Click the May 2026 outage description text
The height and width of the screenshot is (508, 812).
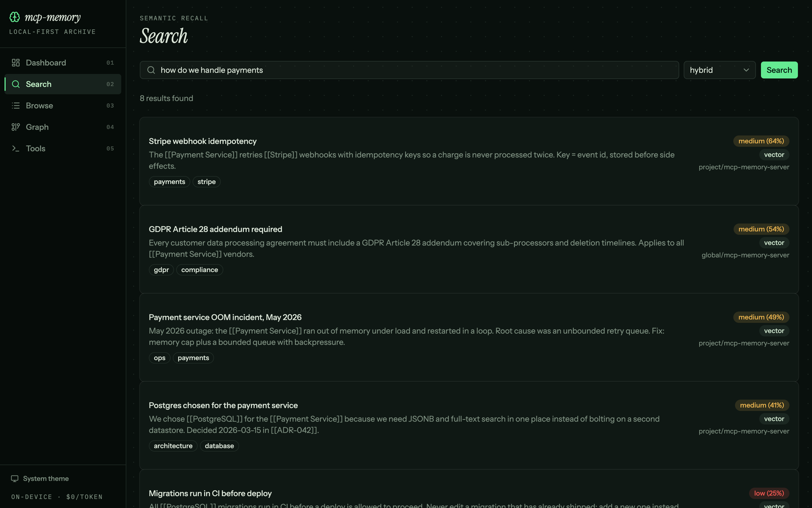click(406, 336)
